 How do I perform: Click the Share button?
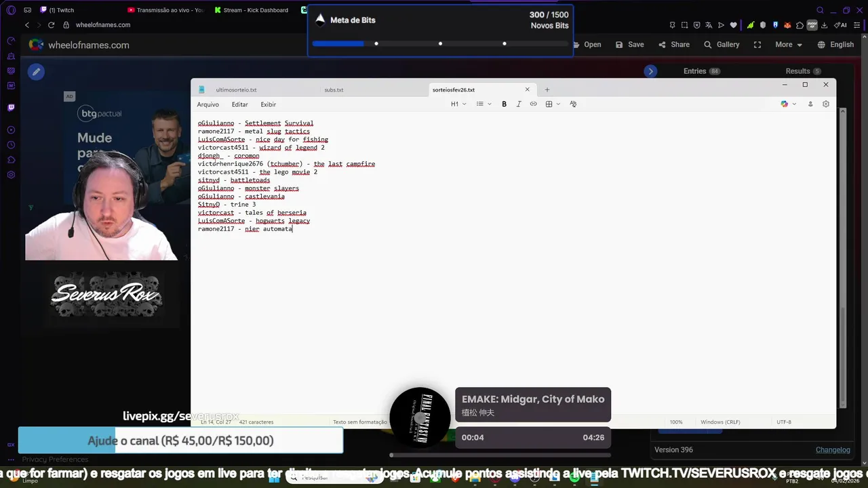pos(673,45)
